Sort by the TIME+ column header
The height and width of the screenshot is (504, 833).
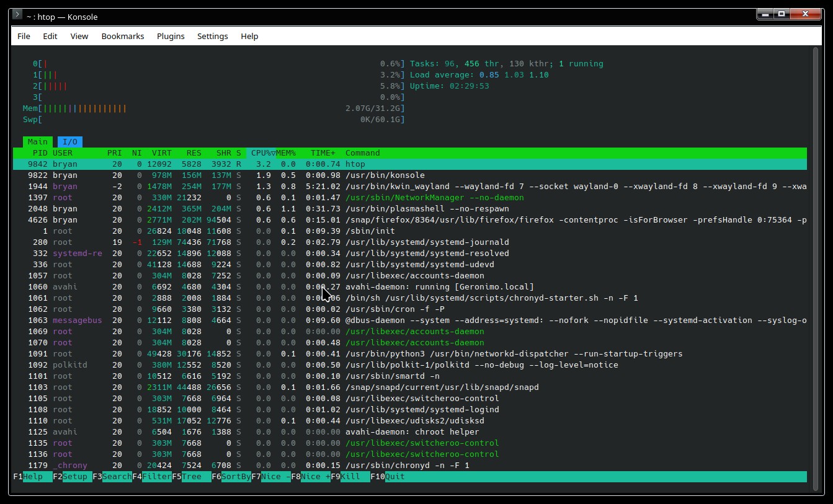[x=323, y=153]
